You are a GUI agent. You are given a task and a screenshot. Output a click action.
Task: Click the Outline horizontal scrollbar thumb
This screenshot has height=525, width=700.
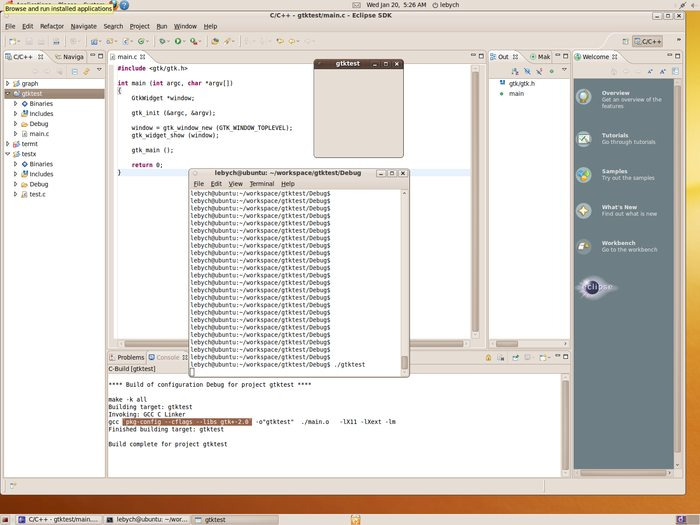(x=507, y=344)
